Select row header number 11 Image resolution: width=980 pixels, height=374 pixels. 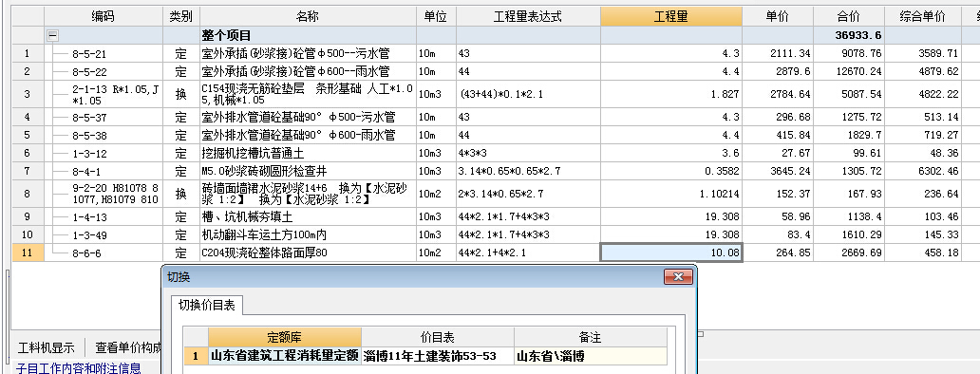coord(28,252)
